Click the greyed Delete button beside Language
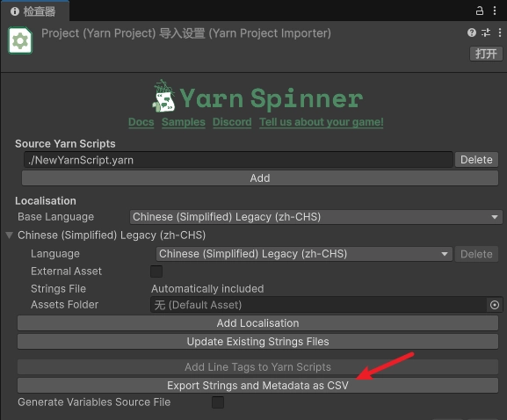 point(476,254)
